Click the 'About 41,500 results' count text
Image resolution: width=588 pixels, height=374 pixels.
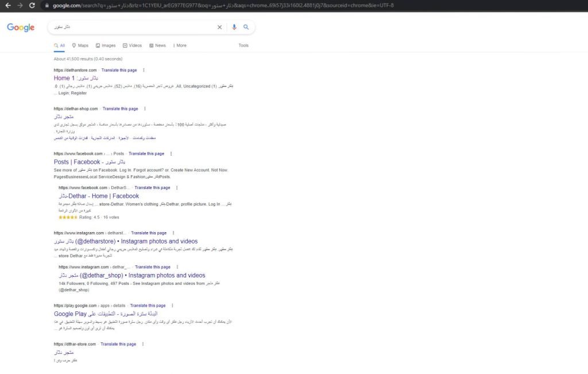88,59
